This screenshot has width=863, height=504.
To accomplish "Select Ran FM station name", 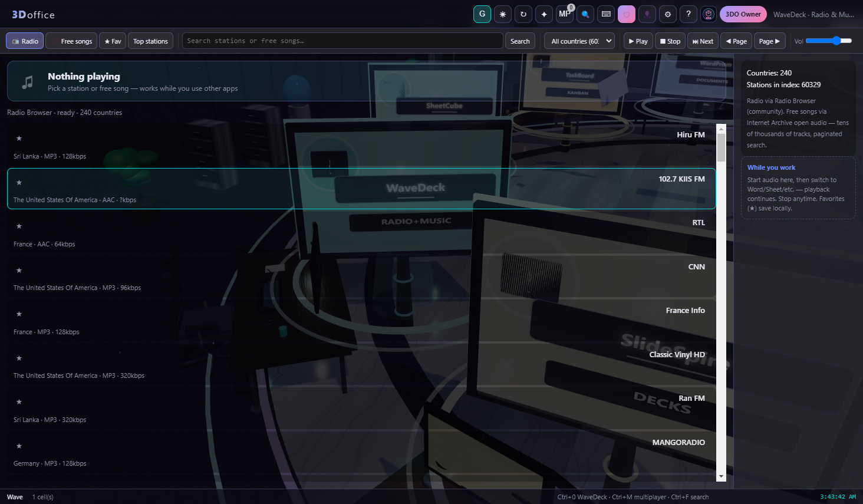I will (691, 398).
